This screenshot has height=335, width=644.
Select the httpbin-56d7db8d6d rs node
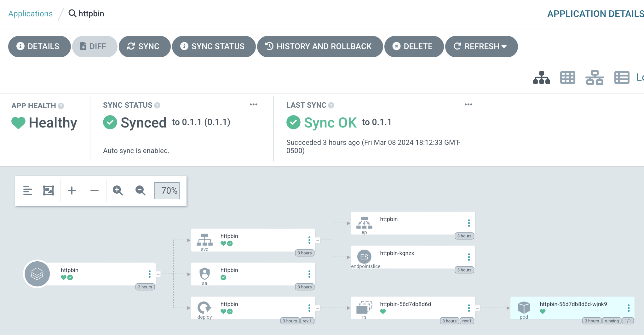(x=413, y=308)
